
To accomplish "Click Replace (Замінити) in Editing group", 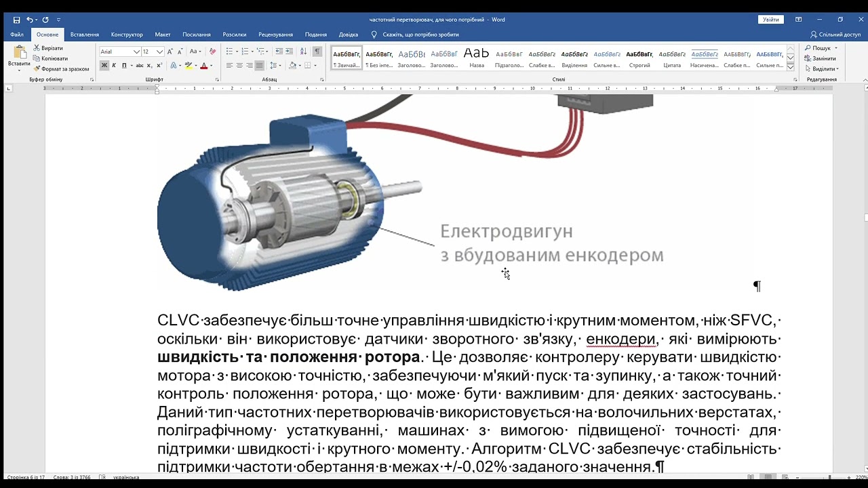I will [820, 58].
